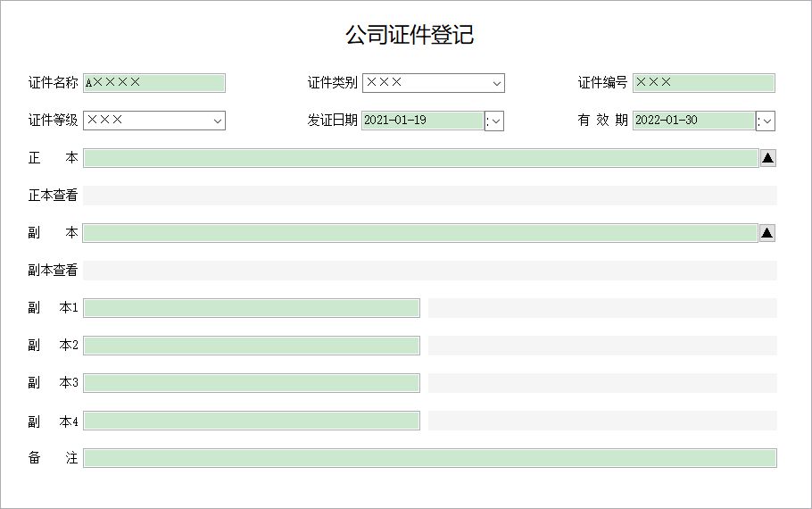Click the upload triangle icon beside 正本 field
This screenshot has height=509, width=812.
pyautogui.click(x=767, y=158)
